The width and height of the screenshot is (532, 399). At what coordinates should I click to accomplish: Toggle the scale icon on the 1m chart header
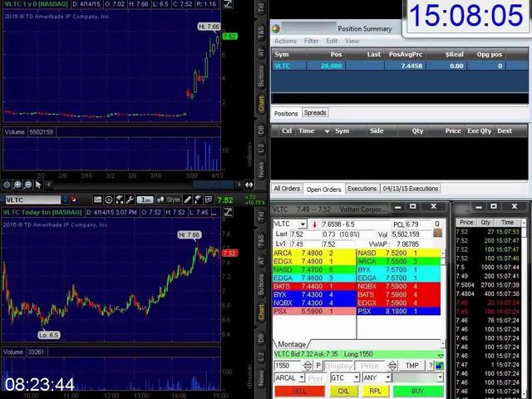pyautogui.click(x=228, y=213)
